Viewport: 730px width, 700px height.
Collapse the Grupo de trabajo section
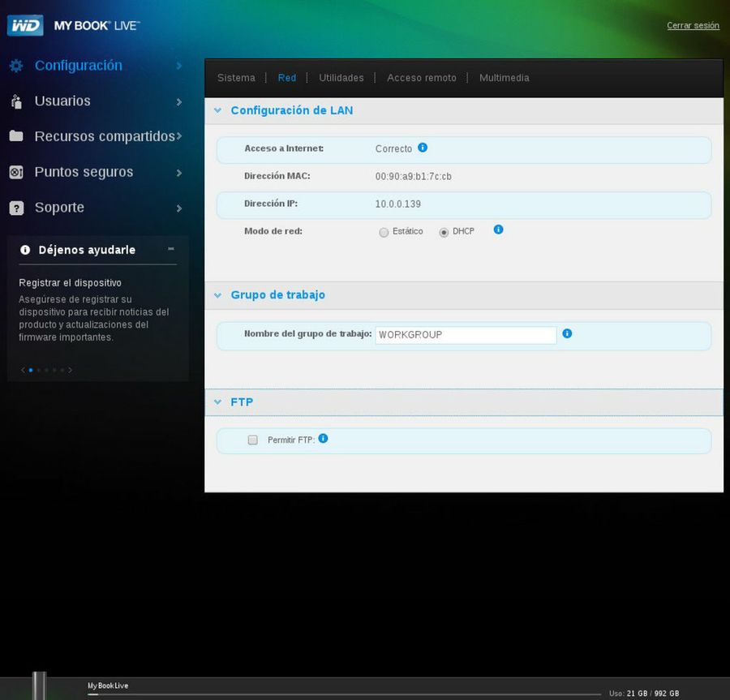coord(217,295)
